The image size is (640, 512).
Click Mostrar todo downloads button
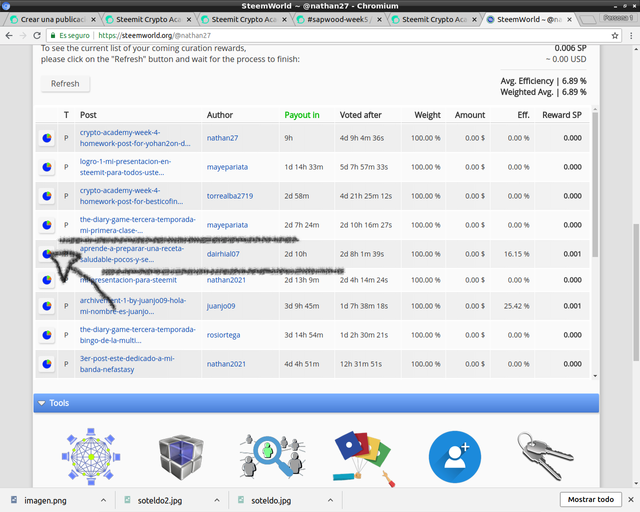[591, 499]
